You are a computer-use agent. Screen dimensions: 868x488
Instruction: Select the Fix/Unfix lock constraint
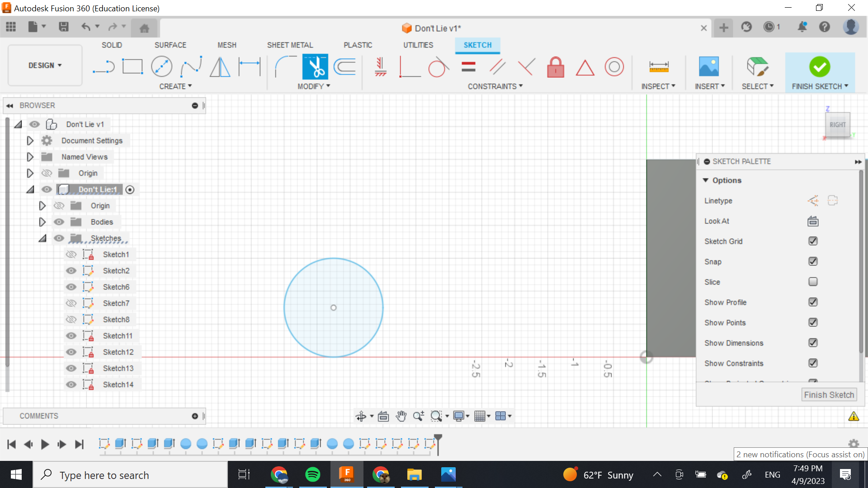(555, 67)
